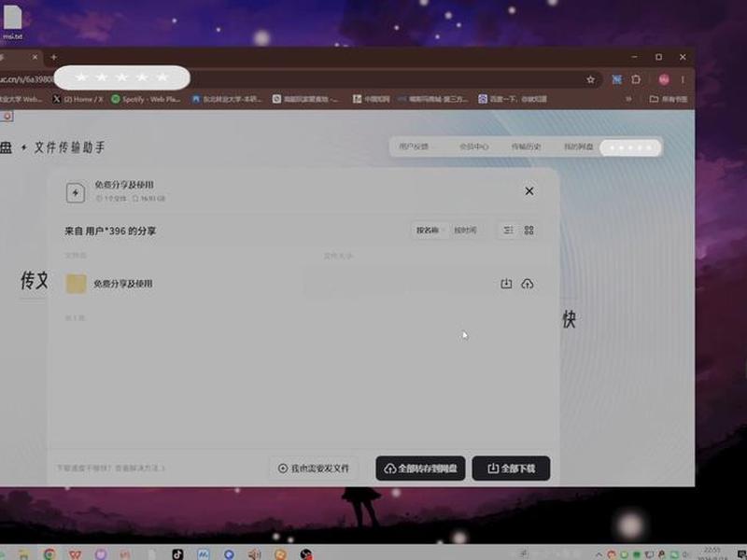
Task: Open the 我的网盘 nav item
Action: point(578,147)
